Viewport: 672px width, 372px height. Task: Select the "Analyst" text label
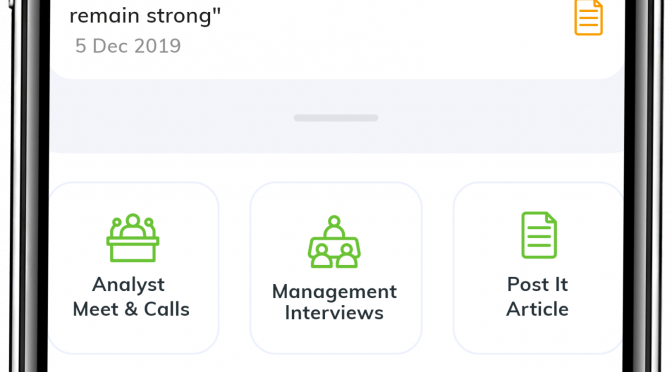(129, 285)
